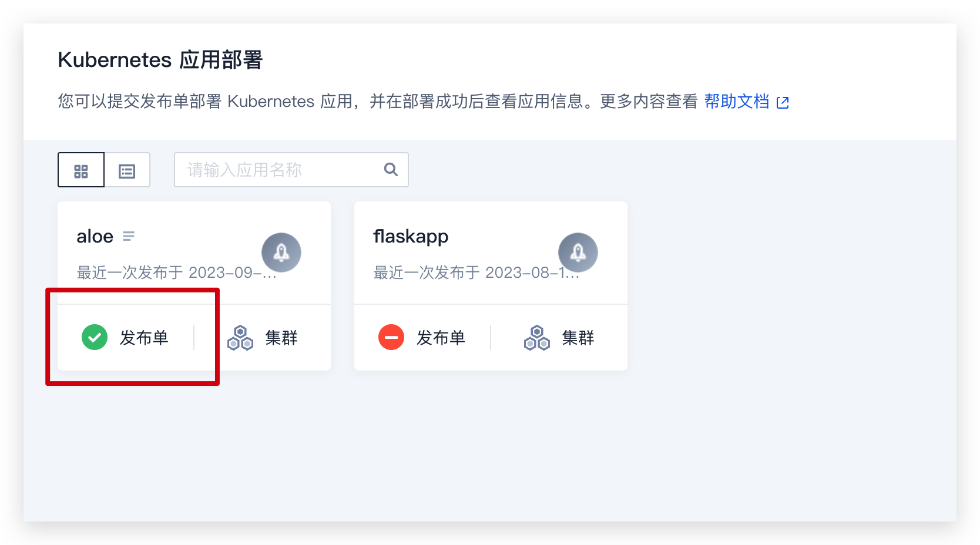Click the rocket deploy icon on flaskapp card
This screenshot has height=545, width=980.
[x=578, y=253]
